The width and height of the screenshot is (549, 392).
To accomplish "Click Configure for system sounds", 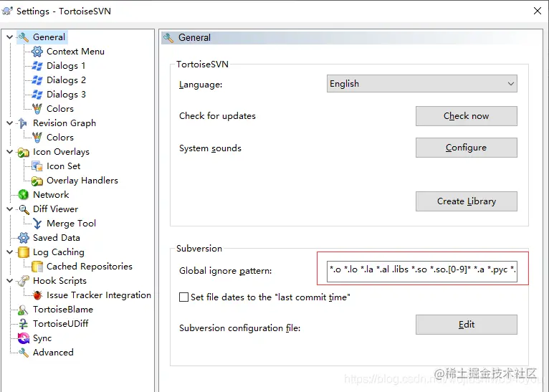I will pos(467,148).
